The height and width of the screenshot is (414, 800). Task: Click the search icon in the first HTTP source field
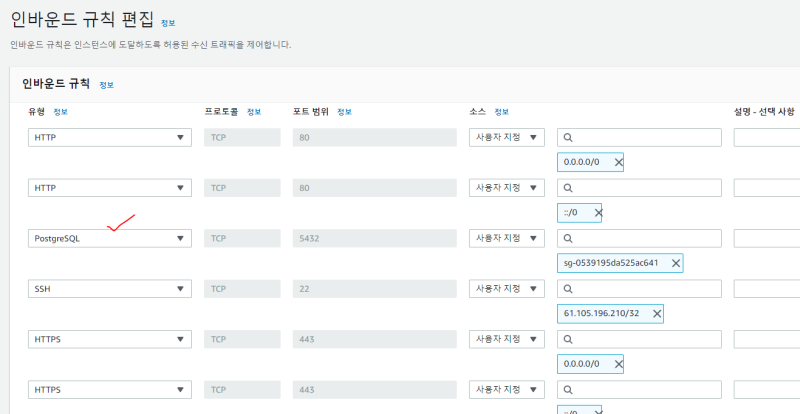point(567,138)
